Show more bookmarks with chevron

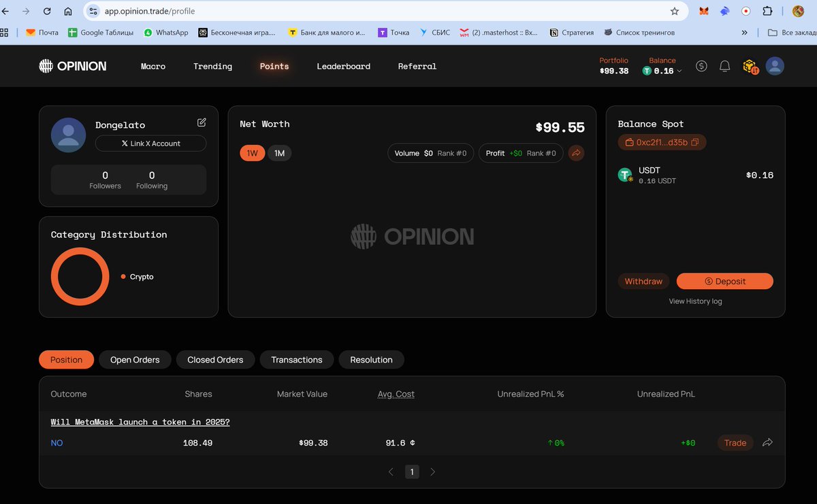tap(745, 32)
